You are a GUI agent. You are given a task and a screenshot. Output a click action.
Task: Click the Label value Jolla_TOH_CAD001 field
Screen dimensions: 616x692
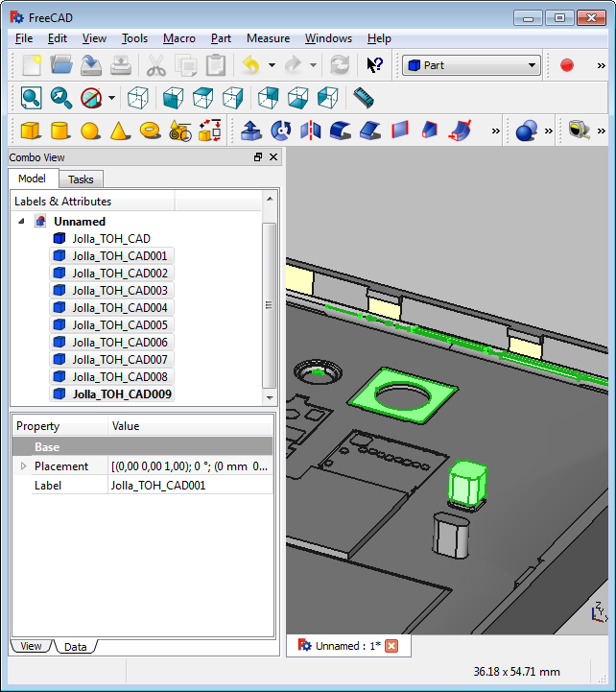click(190, 486)
